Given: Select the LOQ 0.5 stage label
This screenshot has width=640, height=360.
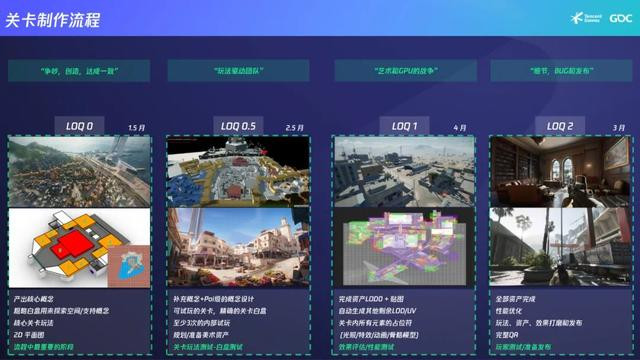Looking at the screenshot, I should pyautogui.click(x=238, y=126).
